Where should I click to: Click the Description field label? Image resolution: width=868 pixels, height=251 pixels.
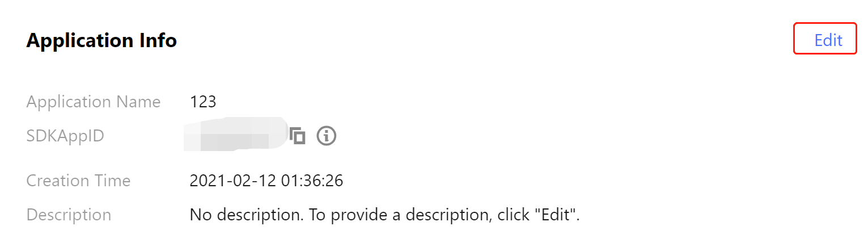tap(69, 215)
